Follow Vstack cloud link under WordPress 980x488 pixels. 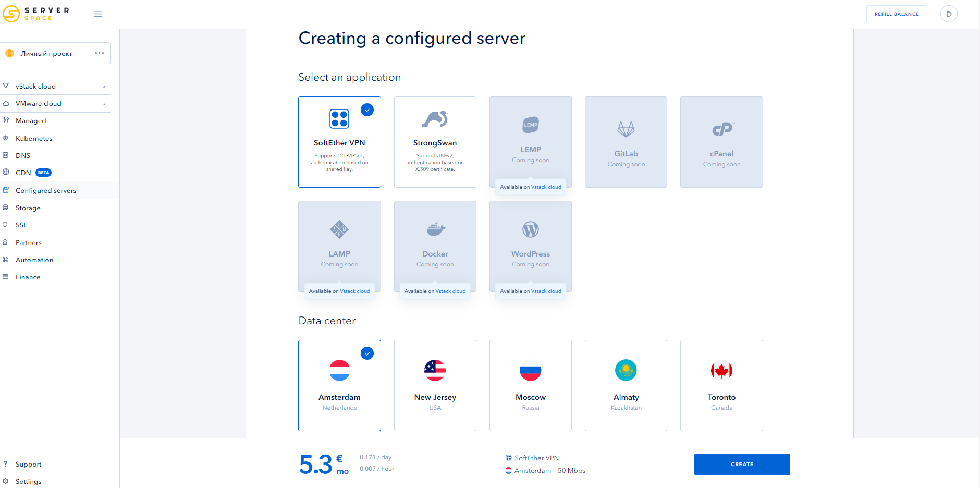tap(546, 291)
